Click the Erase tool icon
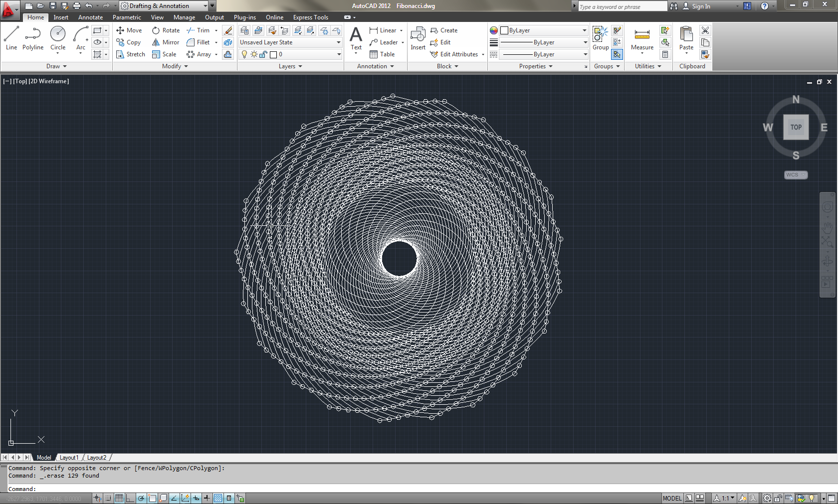This screenshot has height=504, width=838. click(228, 30)
